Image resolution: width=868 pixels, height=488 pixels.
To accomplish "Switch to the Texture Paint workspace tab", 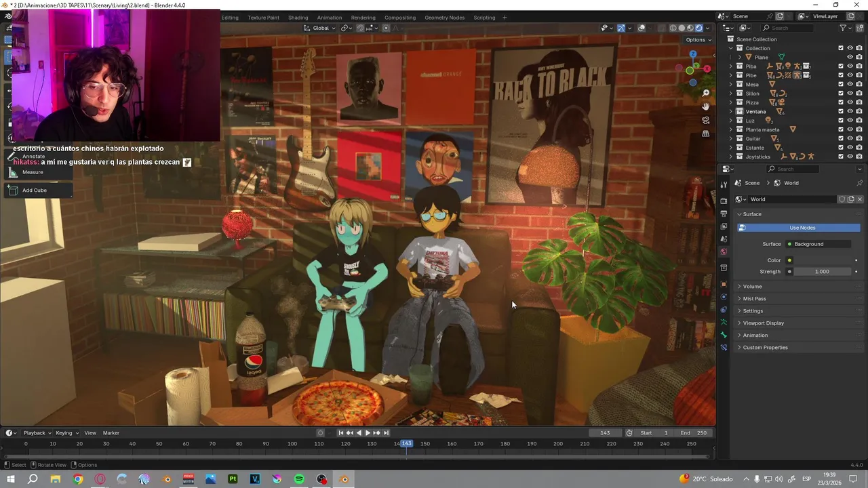I will coord(263,18).
